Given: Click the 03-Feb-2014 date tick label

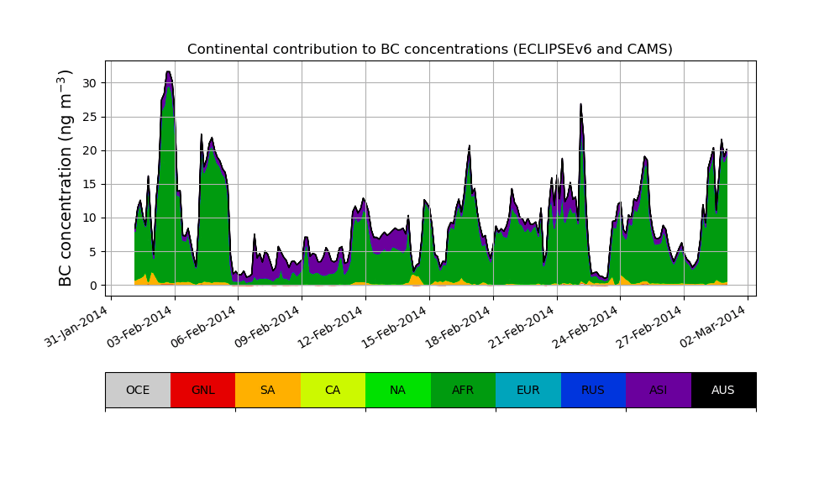Looking at the screenshot, I should (142, 327).
